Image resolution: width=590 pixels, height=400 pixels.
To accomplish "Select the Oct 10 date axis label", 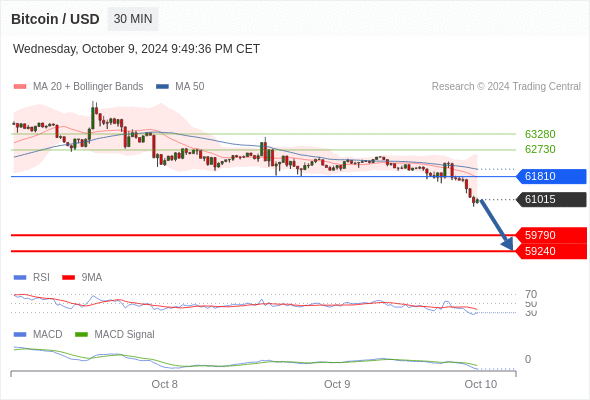I will (x=481, y=384).
